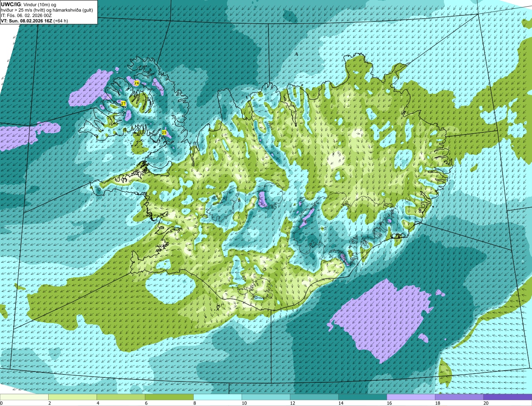Pick the 6–8 m/s olive green legend color
The image size is (532, 406).
pos(169,397)
